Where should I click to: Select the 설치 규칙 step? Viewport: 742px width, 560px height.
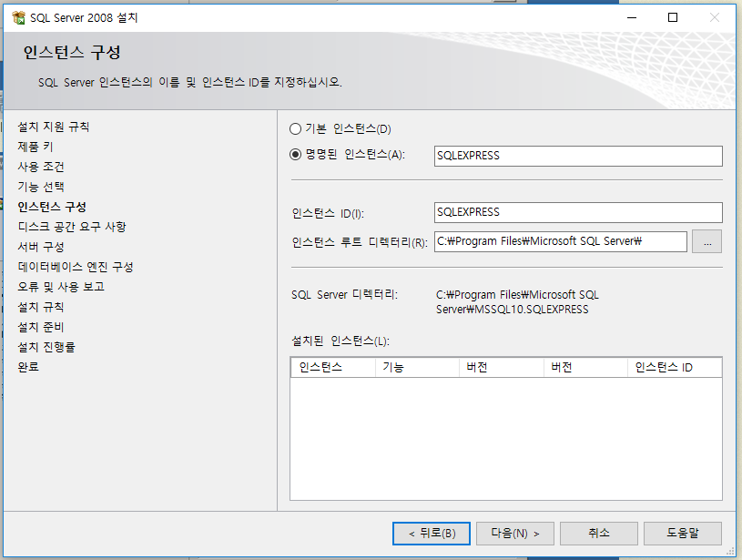[41, 307]
